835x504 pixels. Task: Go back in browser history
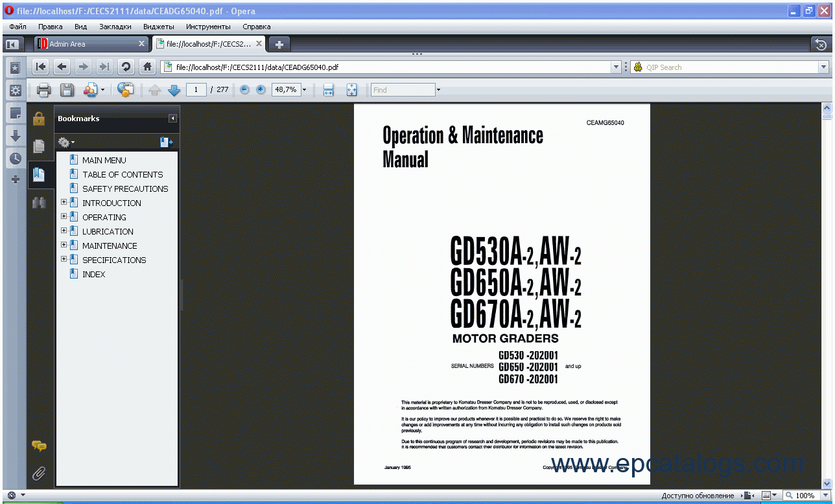pos(62,67)
